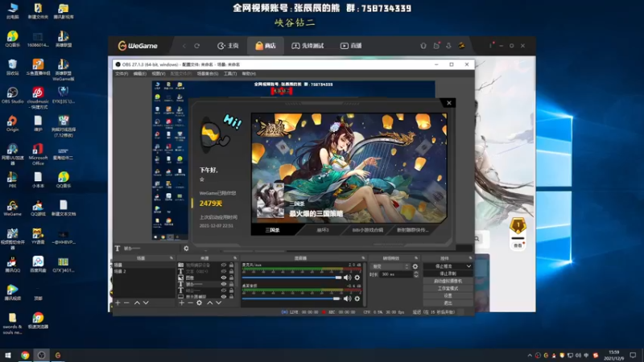Screen dimensions: 644x362
Task: Switch to WeGame 主页 tab
Action: pyautogui.click(x=229, y=46)
